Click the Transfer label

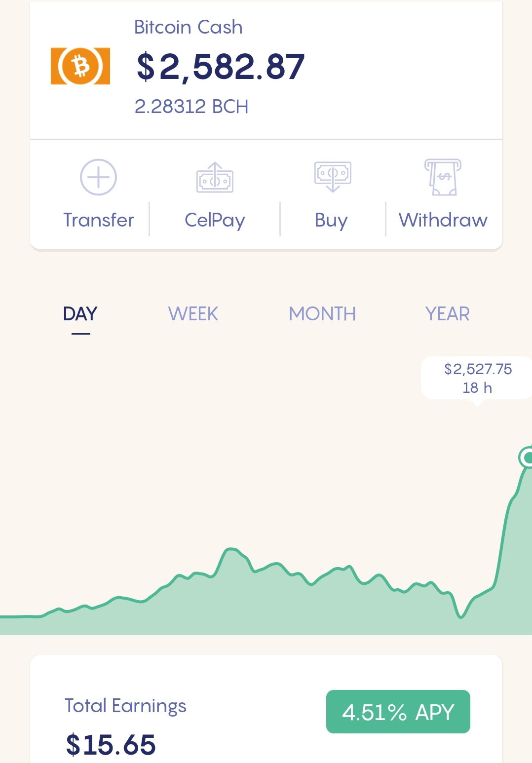pyautogui.click(x=99, y=220)
